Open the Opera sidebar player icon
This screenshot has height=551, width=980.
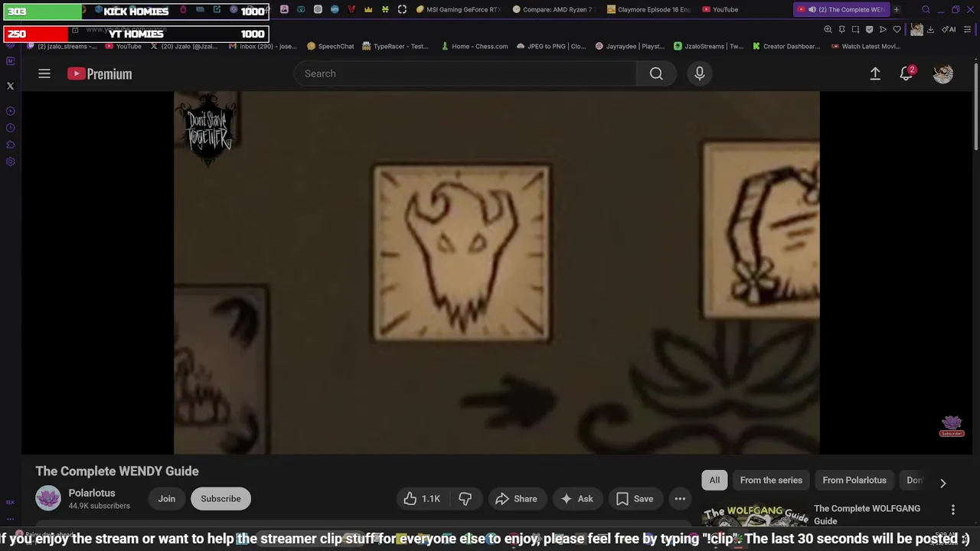click(x=11, y=111)
